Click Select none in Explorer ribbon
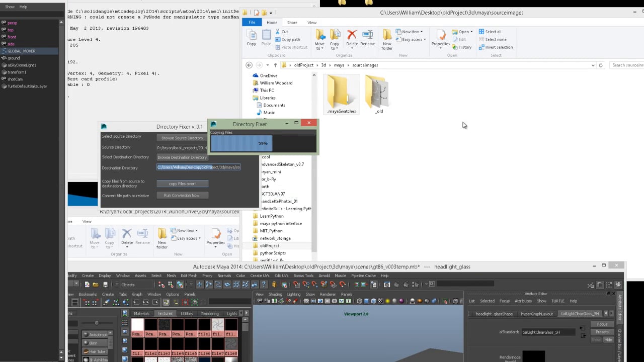Screen dimensions: 644x362 [492, 39]
